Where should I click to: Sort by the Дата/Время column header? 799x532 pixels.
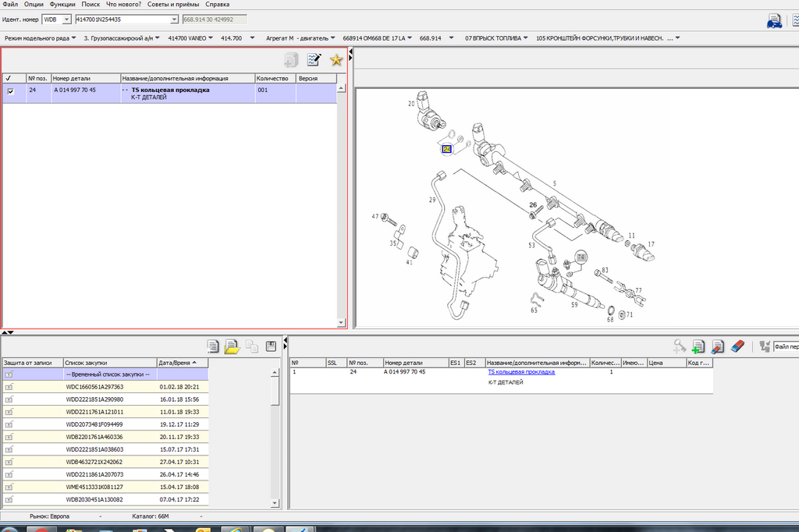click(x=183, y=363)
